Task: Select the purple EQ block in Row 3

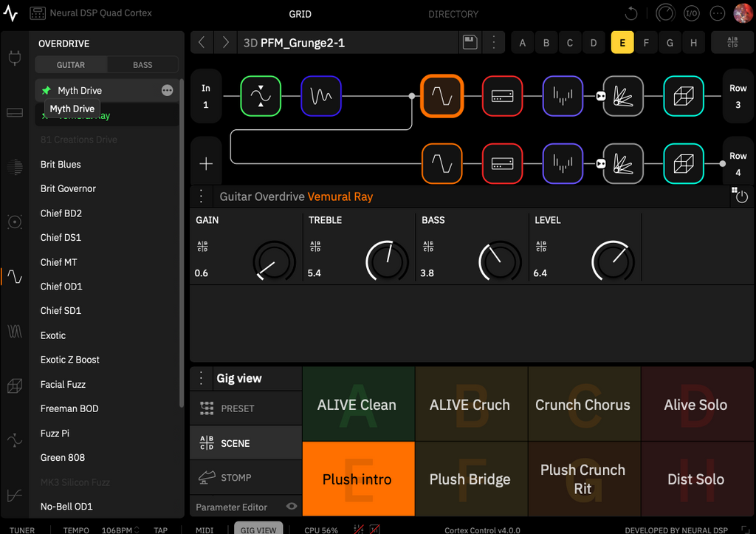Action: (563, 96)
